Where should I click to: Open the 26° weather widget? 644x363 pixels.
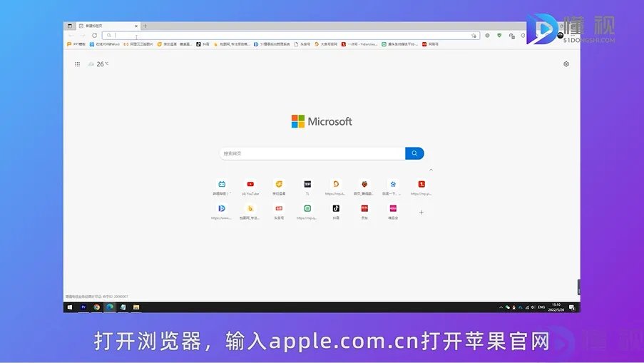coord(98,64)
